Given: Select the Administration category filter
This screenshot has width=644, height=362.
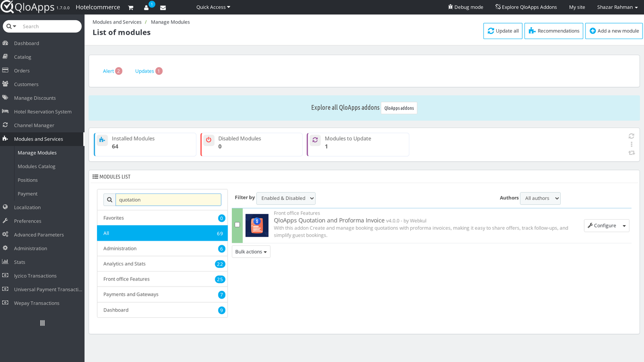Looking at the screenshot, I should (162, 249).
